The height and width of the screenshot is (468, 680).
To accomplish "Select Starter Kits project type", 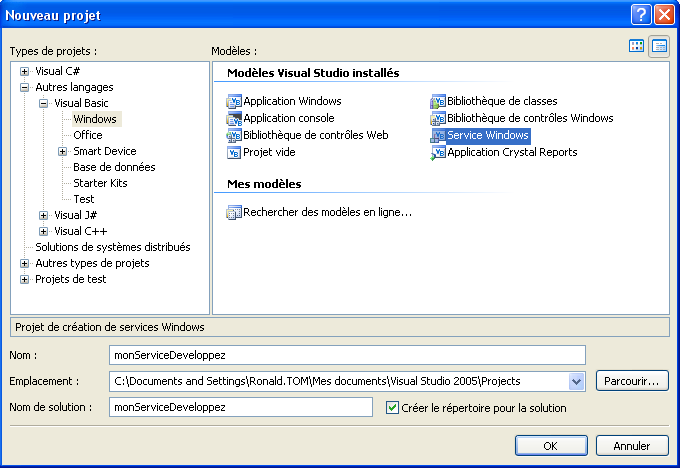I will tap(100, 183).
